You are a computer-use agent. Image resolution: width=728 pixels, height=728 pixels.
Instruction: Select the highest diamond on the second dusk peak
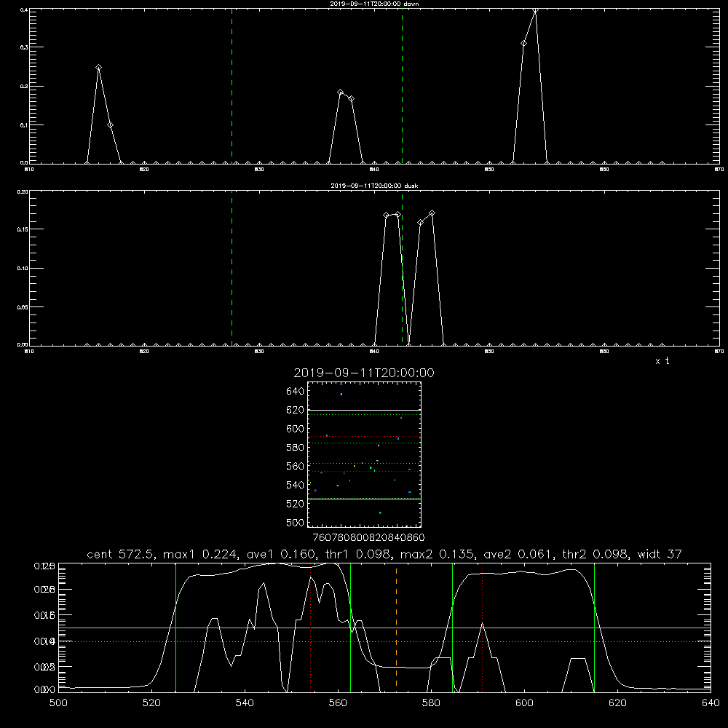[432, 213]
